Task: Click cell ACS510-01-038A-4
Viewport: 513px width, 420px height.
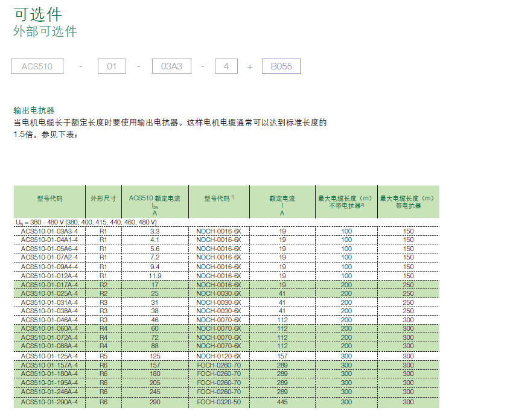Action: click(49, 311)
